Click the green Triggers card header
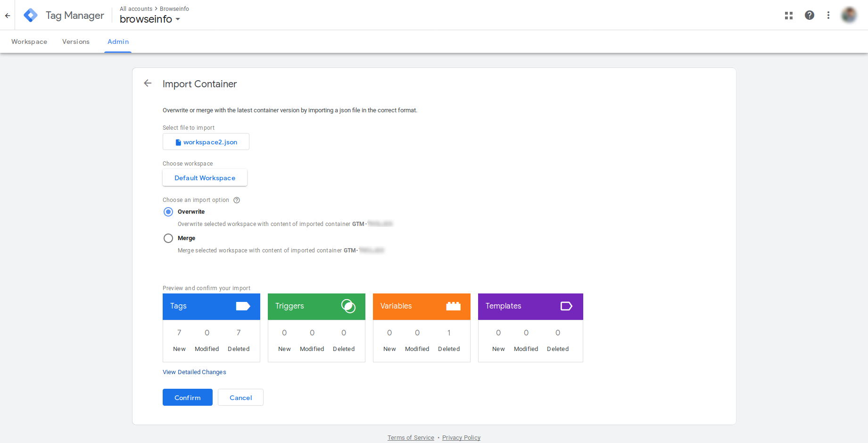The width and height of the screenshot is (868, 443). point(316,307)
